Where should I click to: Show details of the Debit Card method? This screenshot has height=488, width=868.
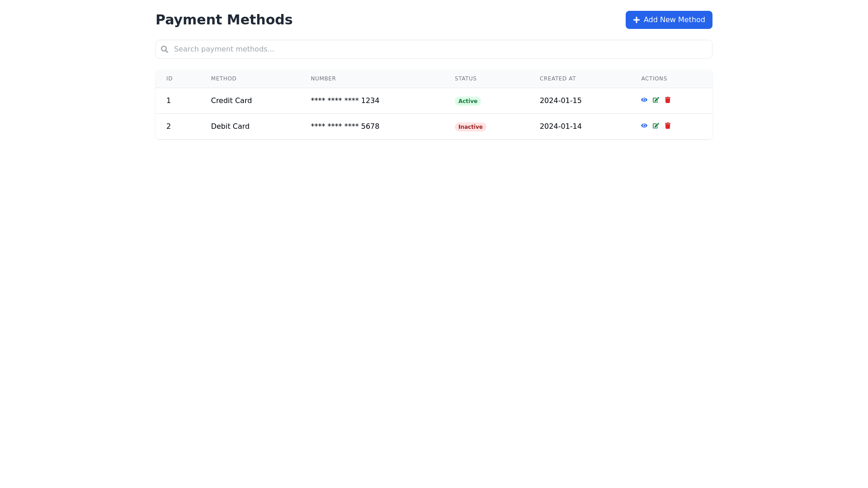click(x=644, y=126)
